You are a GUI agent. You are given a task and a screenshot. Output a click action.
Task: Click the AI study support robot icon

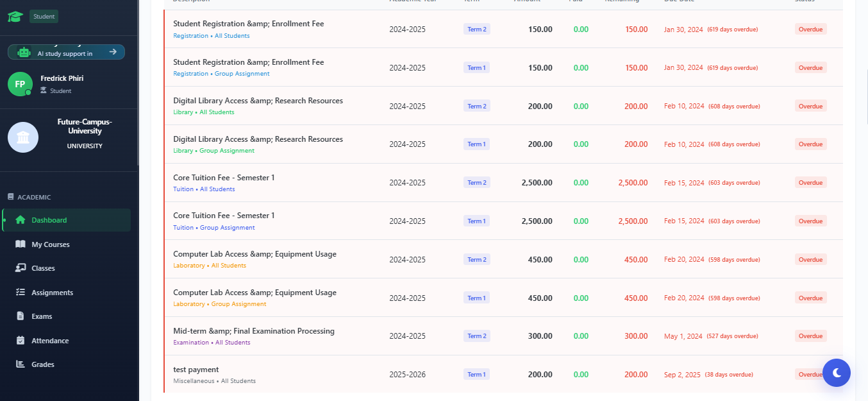tap(24, 53)
